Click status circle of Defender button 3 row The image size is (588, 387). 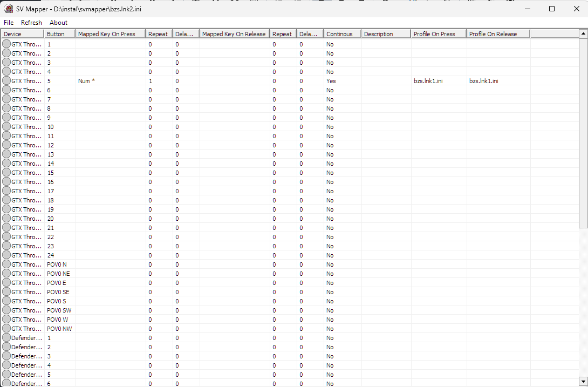pos(6,356)
